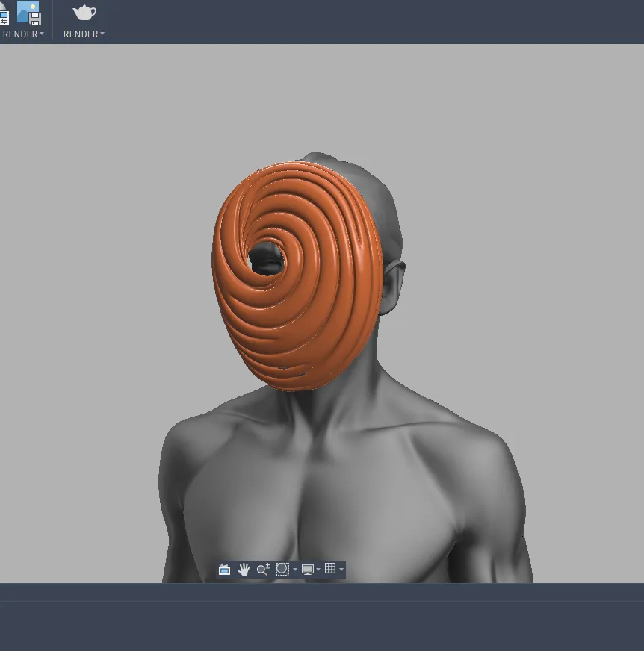
Task: Click the Capture Image icon with floppy disk
Action: click(x=28, y=13)
